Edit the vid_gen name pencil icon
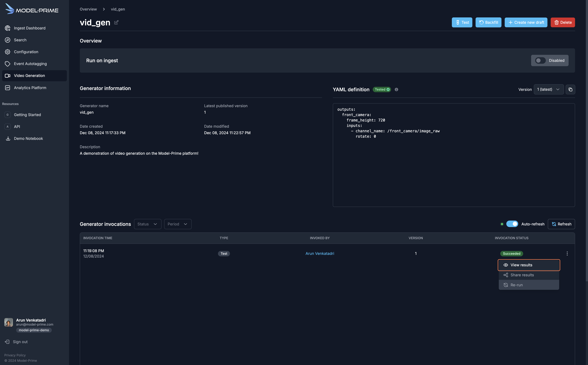The width and height of the screenshot is (588, 365). pyautogui.click(x=116, y=22)
